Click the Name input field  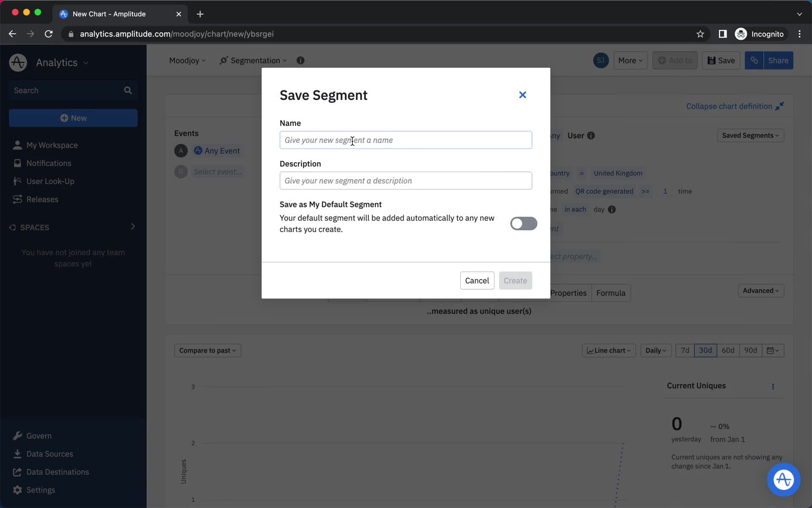point(406,140)
